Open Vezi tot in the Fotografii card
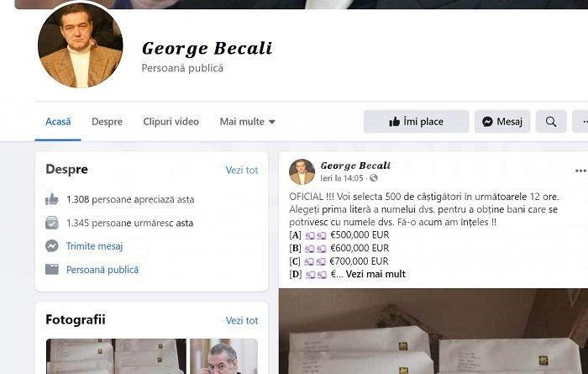The image size is (588, 374). click(x=242, y=321)
